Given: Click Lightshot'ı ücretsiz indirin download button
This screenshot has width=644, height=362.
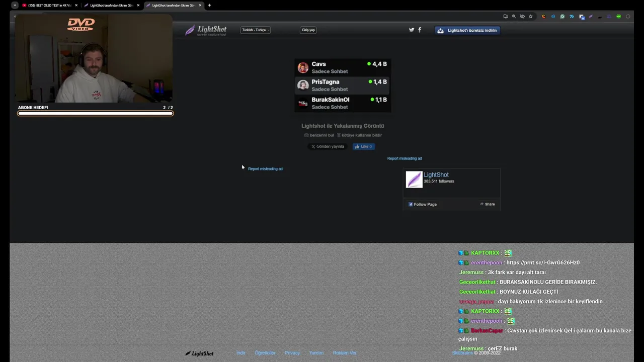Looking at the screenshot, I should pyautogui.click(x=467, y=30).
